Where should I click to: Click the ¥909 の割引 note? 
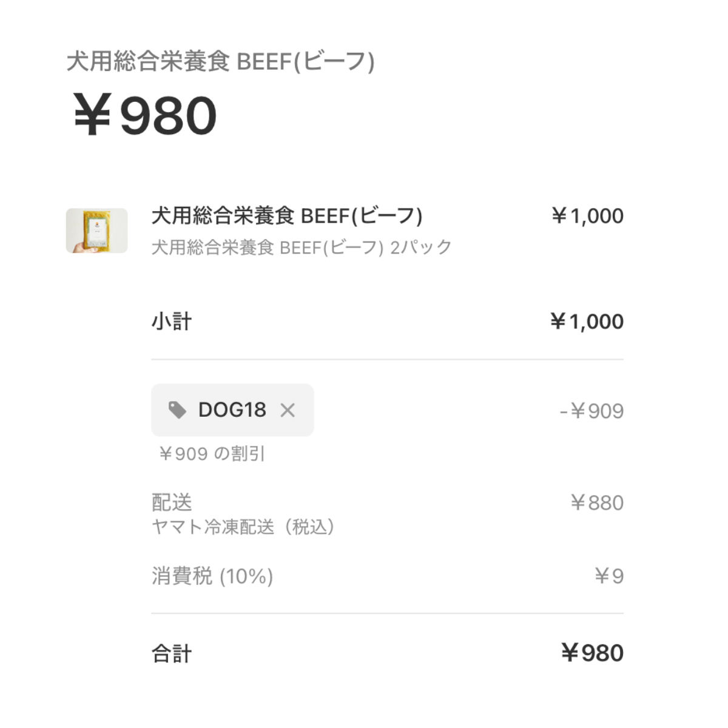(211, 454)
